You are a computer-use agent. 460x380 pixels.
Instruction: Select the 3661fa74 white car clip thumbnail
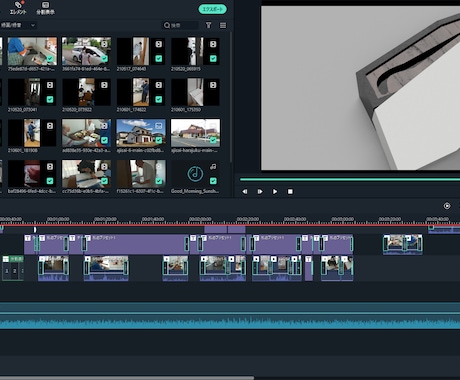click(86, 51)
